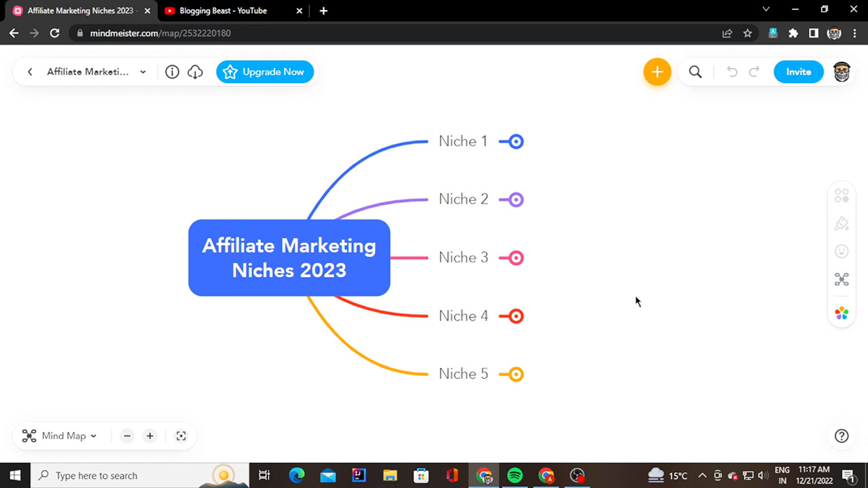Open the notification center icon

(x=849, y=475)
